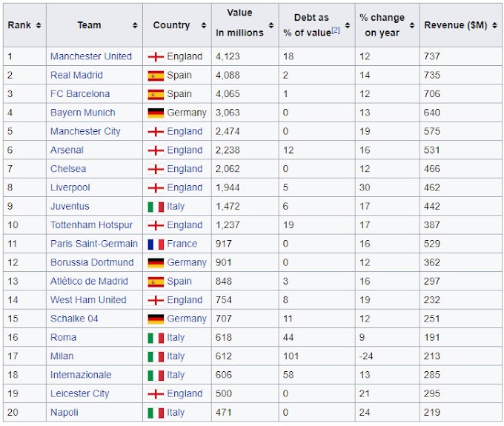The width and height of the screenshot is (504, 426).
Task: Open Arsenal team link
Action: [67, 150]
